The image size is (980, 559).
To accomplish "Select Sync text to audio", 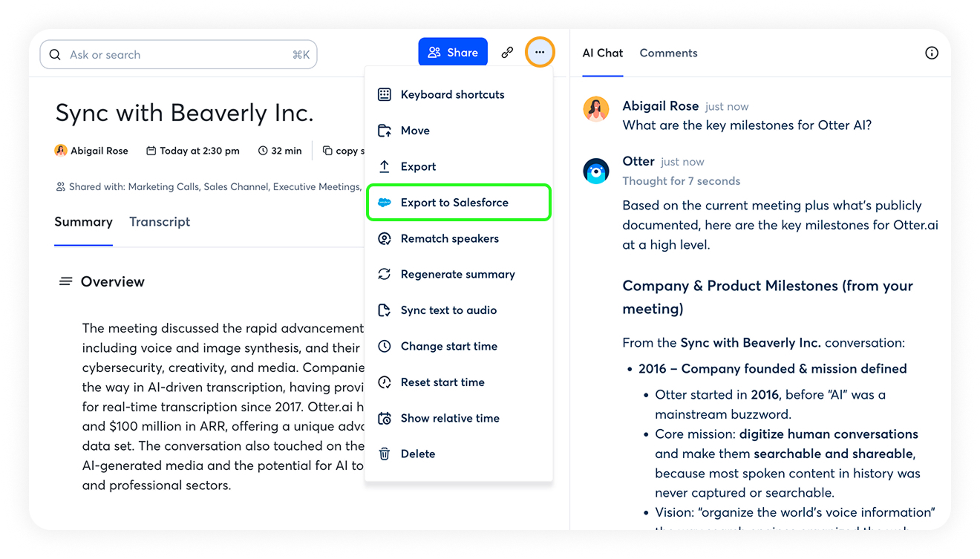I will coord(448,310).
